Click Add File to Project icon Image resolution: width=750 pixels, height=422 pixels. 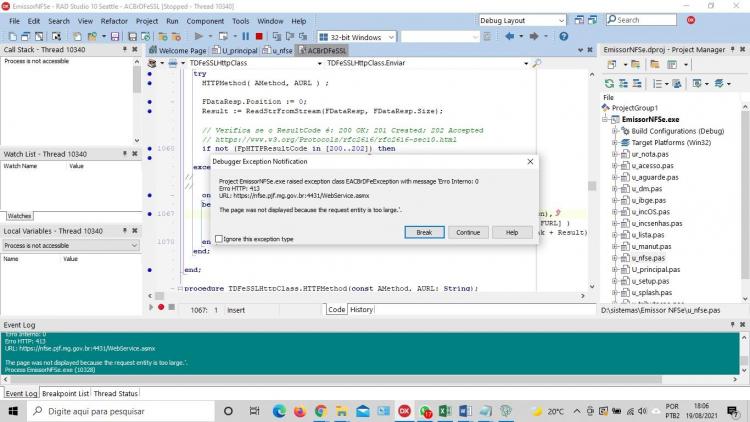point(163,37)
